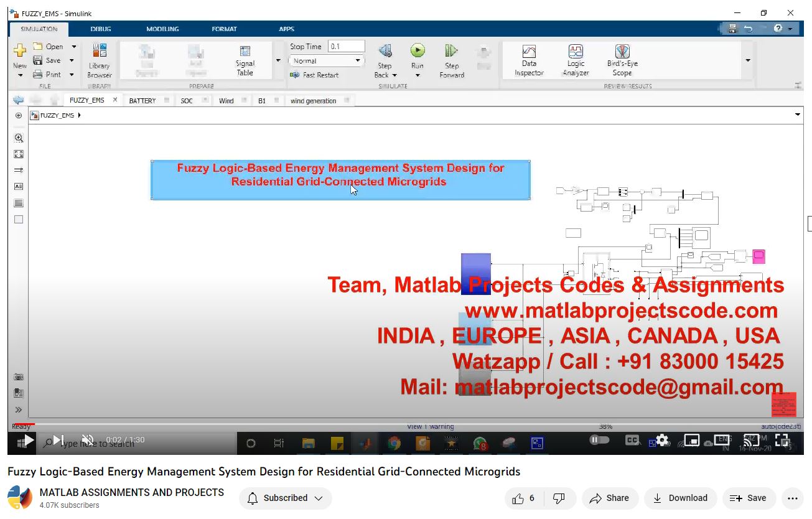Click the Share button below the video
This screenshot has height=519, width=812.
click(609, 498)
